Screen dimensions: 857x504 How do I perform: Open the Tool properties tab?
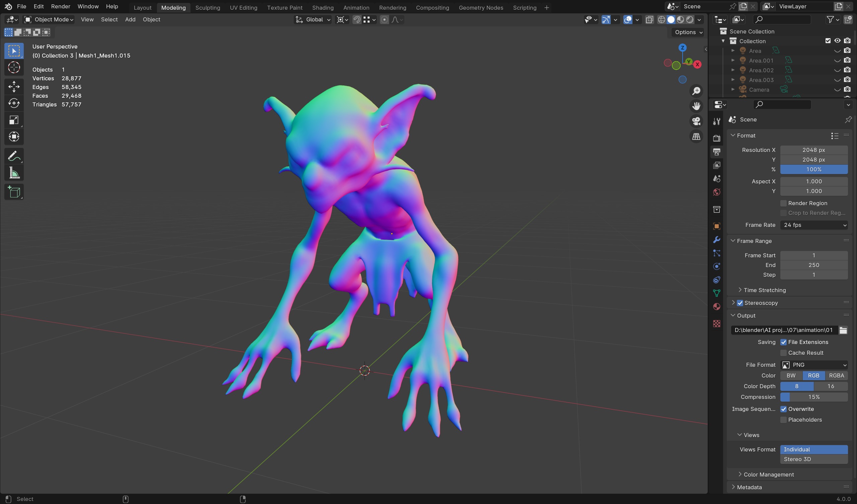click(x=716, y=121)
